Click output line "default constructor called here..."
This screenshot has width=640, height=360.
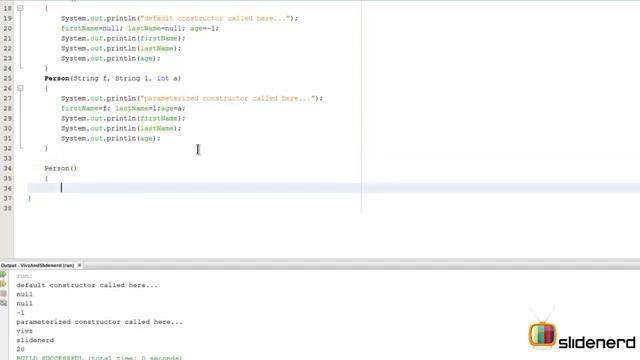(x=87, y=285)
